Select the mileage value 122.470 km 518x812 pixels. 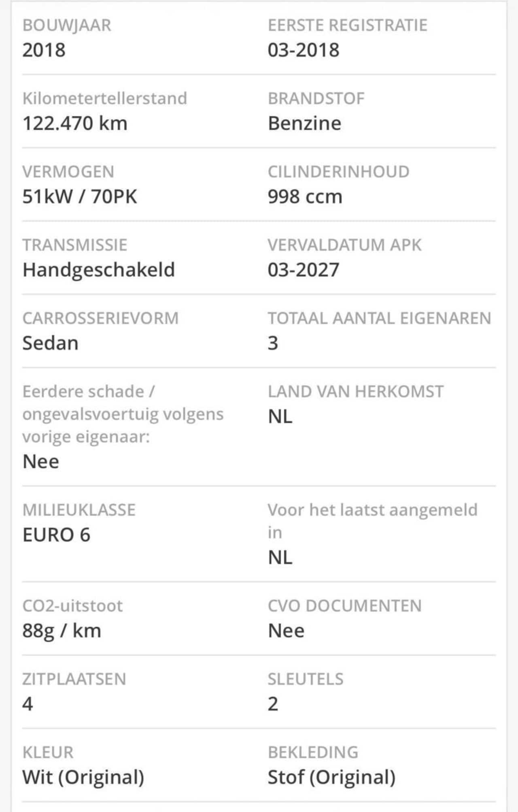[x=75, y=124]
